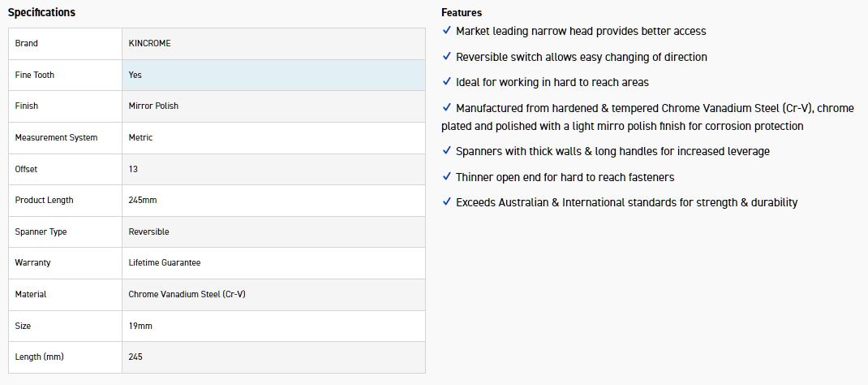Click checkmark beside Chrome Vanadium Steel feature
This screenshot has height=385, width=868.
[x=447, y=107]
